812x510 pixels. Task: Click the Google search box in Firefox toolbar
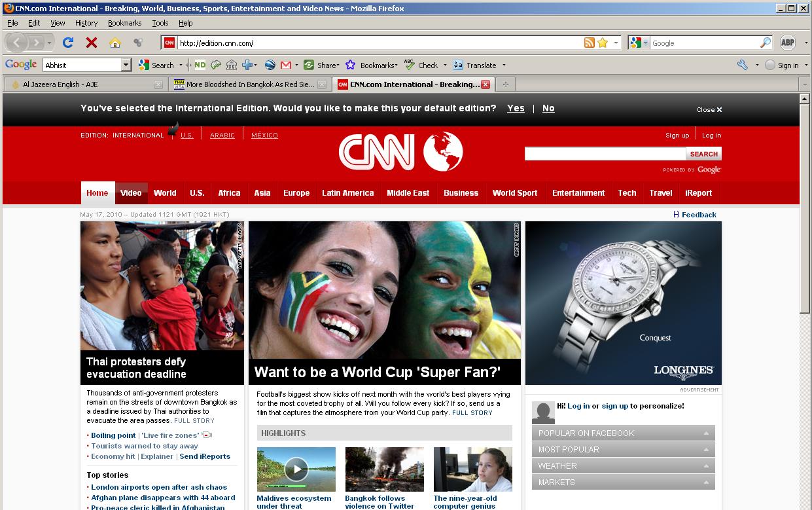click(x=705, y=43)
